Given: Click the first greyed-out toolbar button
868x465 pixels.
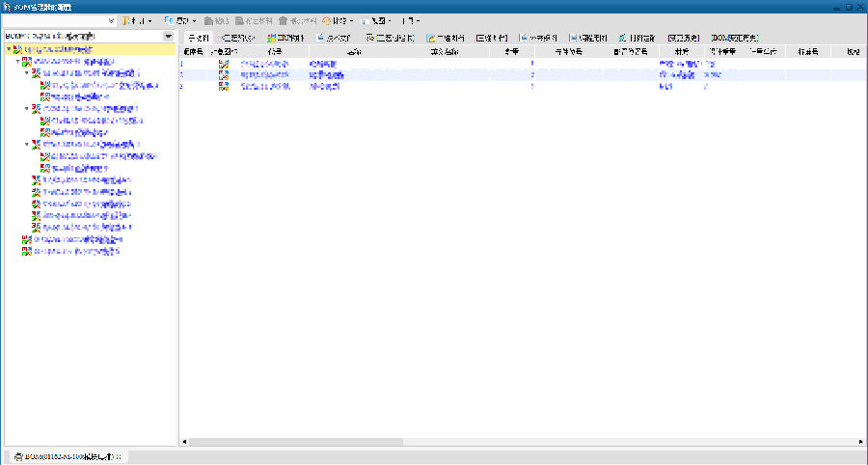Looking at the screenshot, I should pos(216,21).
